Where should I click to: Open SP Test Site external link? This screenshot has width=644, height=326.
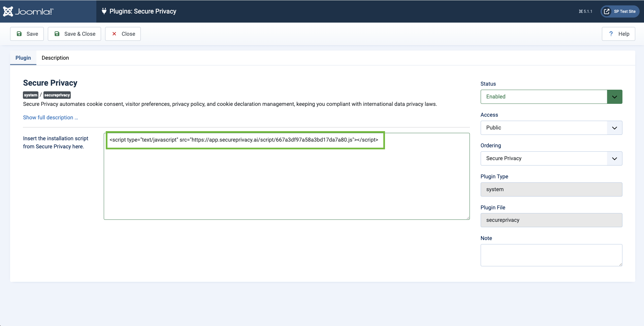point(620,11)
